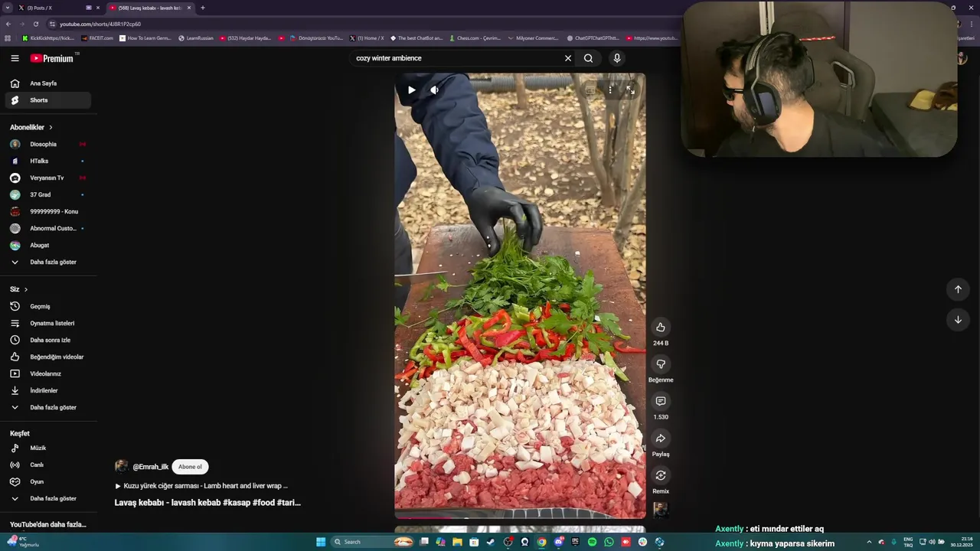Viewport: 980px width, 551px height.
Task: Enter fullscreen on the Short
Action: click(x=630, y=90)
